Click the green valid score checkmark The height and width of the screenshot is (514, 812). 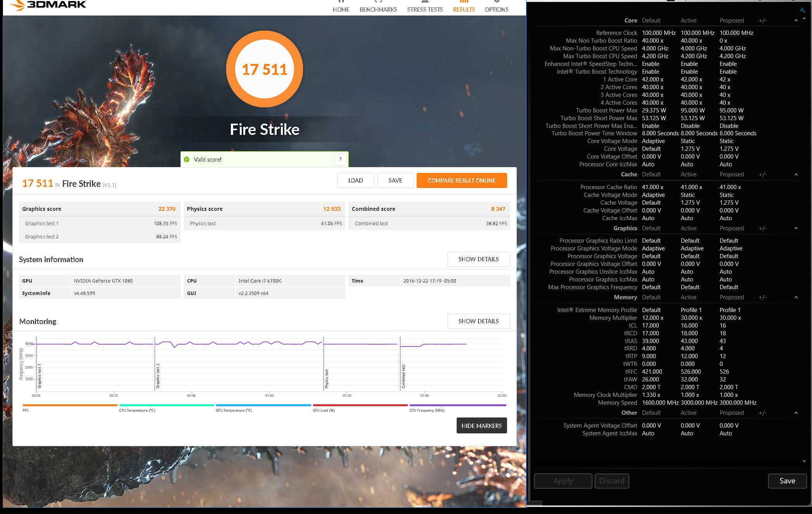click(x=187, y=159)
